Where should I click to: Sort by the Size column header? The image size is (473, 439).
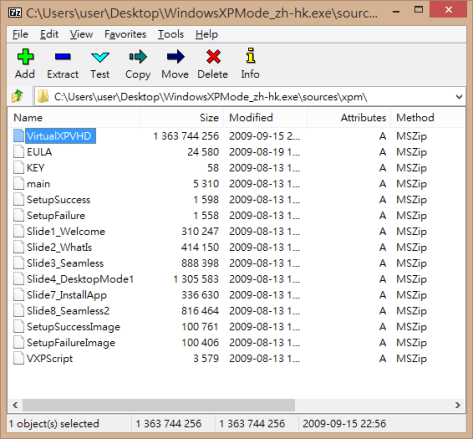coord(181,117)
